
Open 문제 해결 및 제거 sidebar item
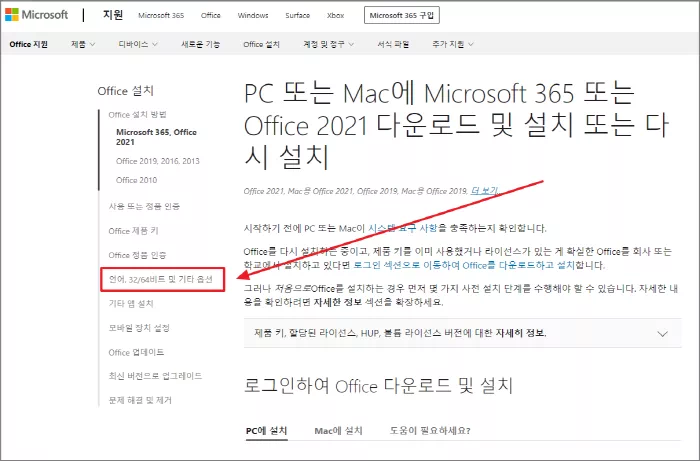140,400
